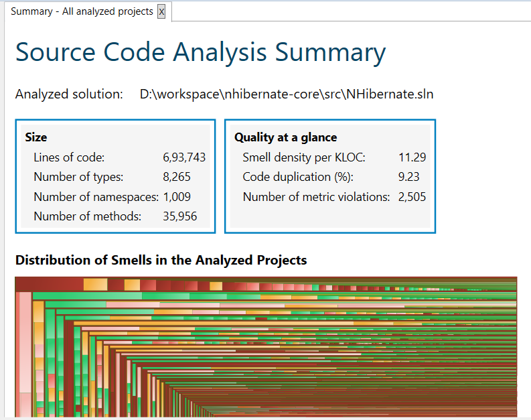Click the 'Source Code Analysis Summary' heading
This screenshot has width=531, height=420.
(x=200, y=53)
